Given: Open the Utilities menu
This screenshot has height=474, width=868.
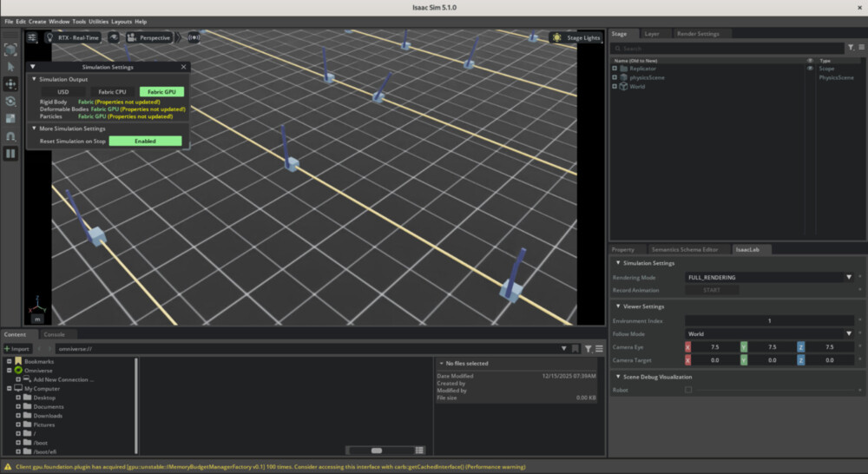Looking at the screenshot, I should coord(98,22).
